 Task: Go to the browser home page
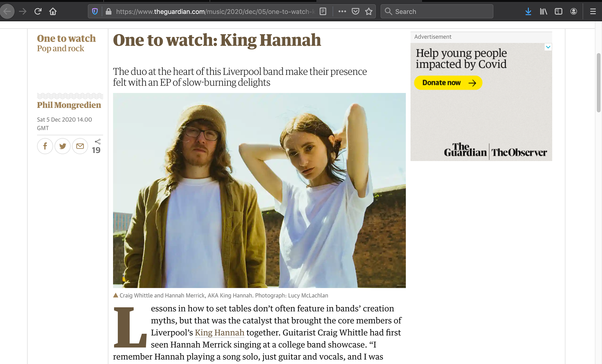[53, 12]
